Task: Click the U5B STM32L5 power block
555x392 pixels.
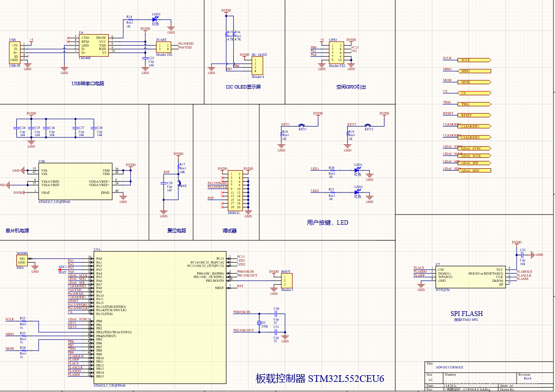Action: coord(76,182)
